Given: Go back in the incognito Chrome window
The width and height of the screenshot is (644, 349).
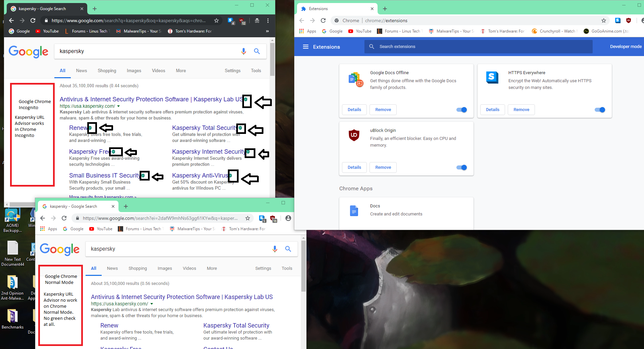Looking at the screenshot, I should pyautogui.click(x=11, y=20).
